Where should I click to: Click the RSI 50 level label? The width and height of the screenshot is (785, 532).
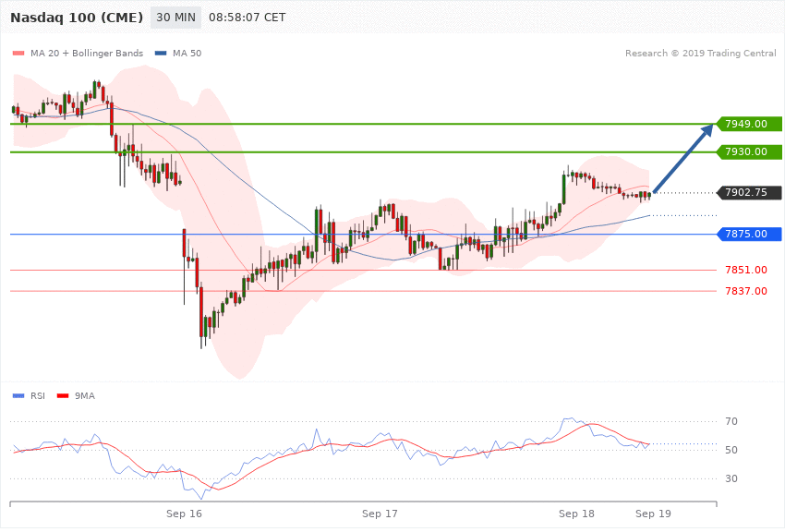[731, 450]
